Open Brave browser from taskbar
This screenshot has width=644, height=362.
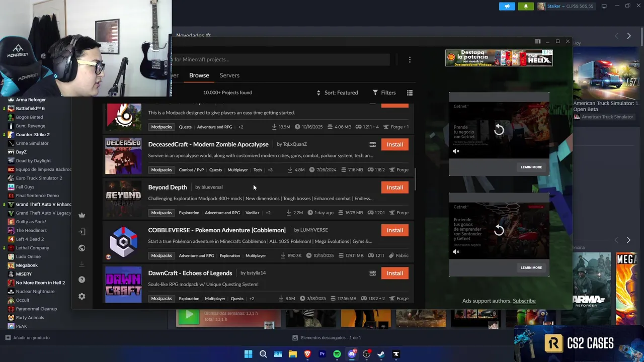coord(307,354)
